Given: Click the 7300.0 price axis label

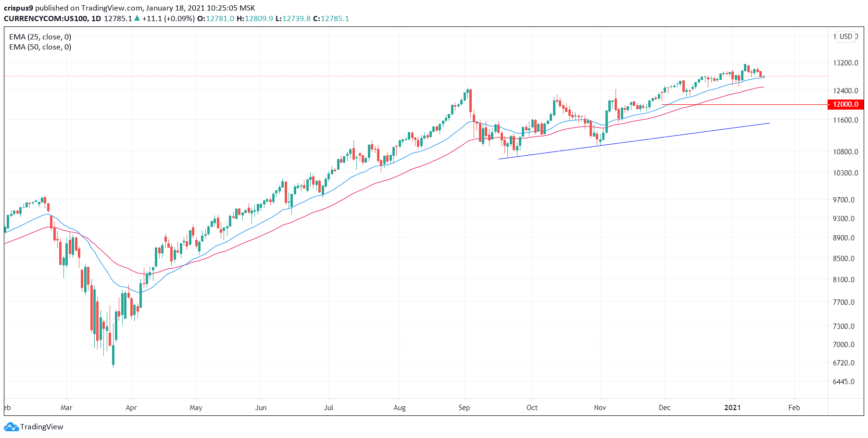Looking at the screenshot, I should click(844, 326).
